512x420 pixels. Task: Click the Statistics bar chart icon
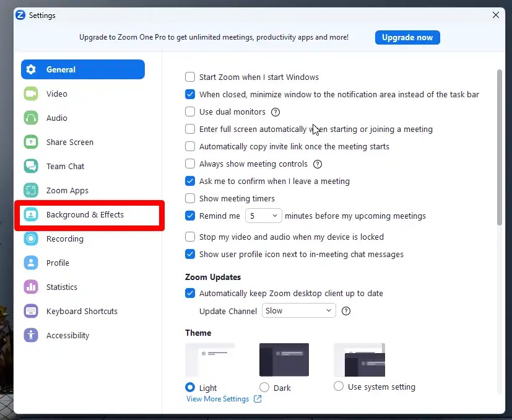[31, 287]
